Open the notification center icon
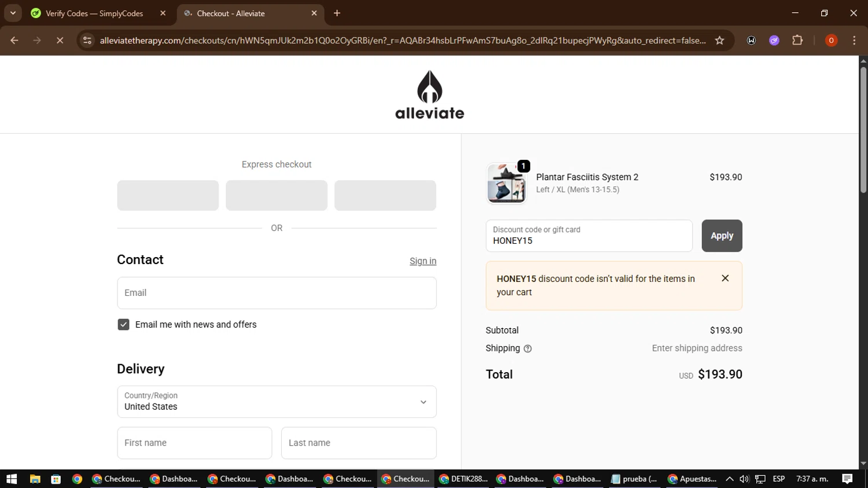 tap(847, 479)
